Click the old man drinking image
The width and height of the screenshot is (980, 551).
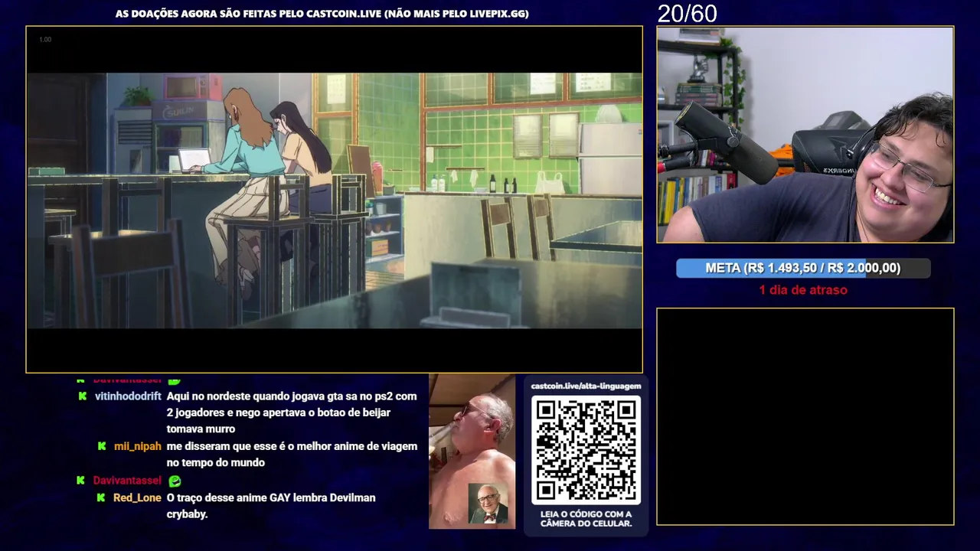(472, 452)
